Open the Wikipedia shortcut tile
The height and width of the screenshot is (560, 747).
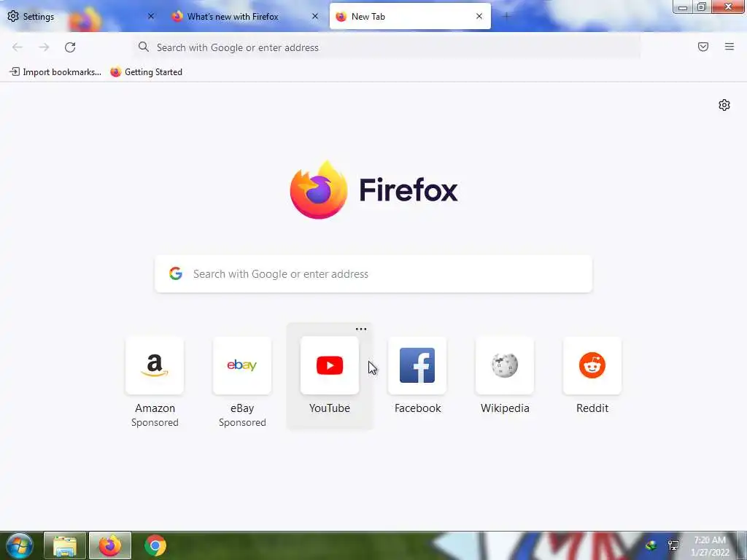[x=505, y=365]
